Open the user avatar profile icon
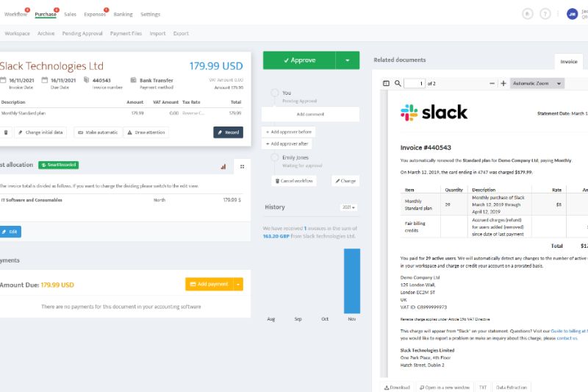588x392 pixels. coord(572,14)
